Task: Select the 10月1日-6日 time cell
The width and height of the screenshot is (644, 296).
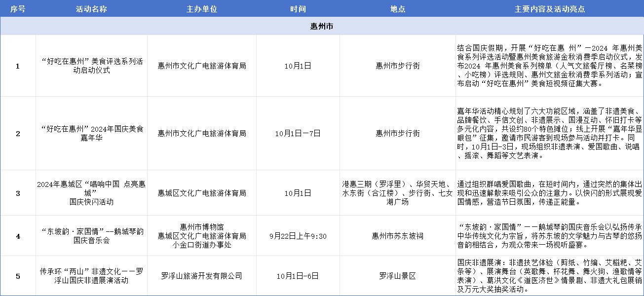Action: tap(298, 276)
